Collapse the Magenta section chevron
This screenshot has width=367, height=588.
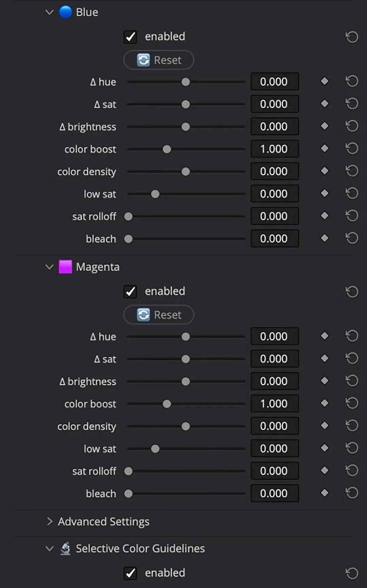50,267
